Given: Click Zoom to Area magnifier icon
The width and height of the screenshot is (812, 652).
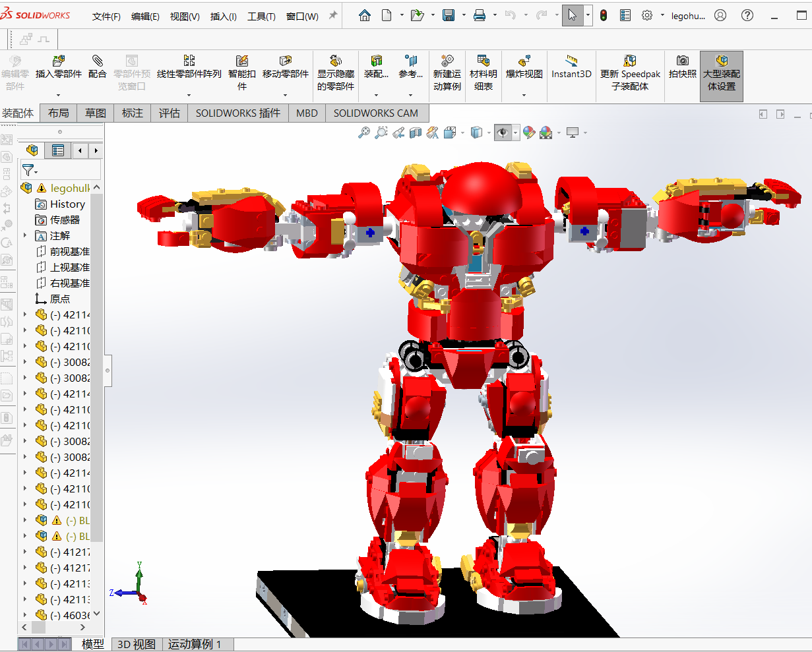Looking at the screenshot, I should point(381,133).
